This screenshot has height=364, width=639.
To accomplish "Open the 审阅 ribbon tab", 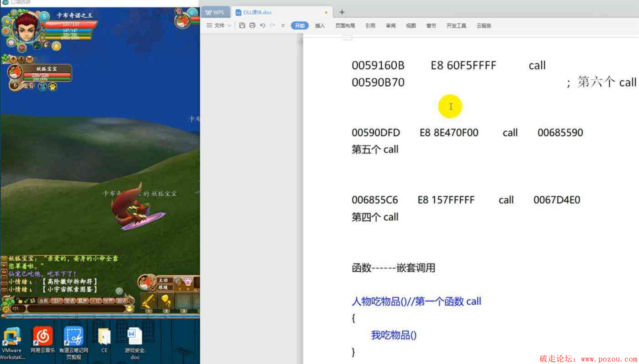I will [390, 26].
